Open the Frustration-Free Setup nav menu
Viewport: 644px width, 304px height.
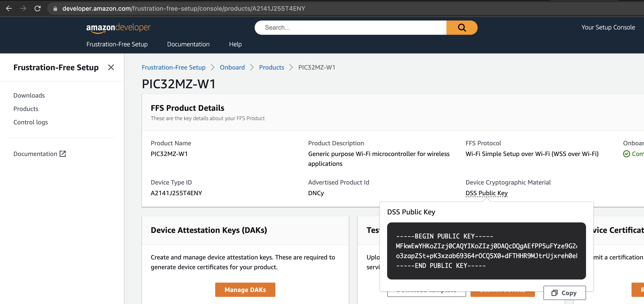[117, 44]
